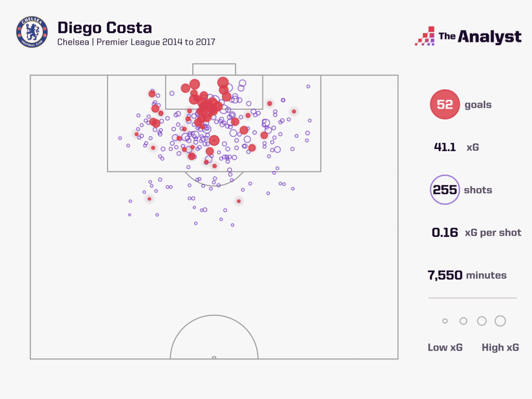Open The Analyst wordmark text
This screenshot has width=532, height=399.
[480, 36]
